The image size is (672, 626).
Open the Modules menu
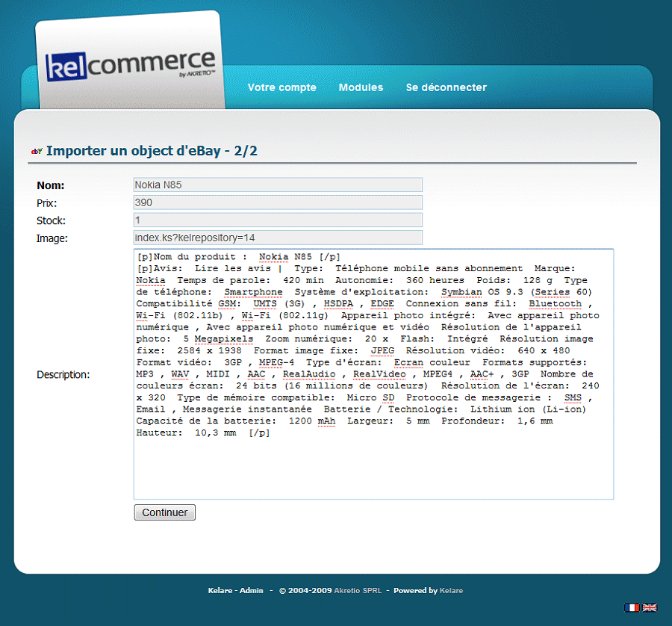[x=361, y=87]
